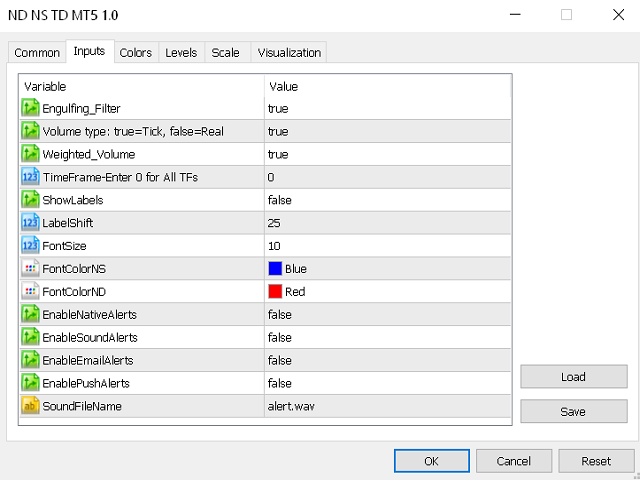Click the LabelShift integer 123 icon

(x=30, y=222)
